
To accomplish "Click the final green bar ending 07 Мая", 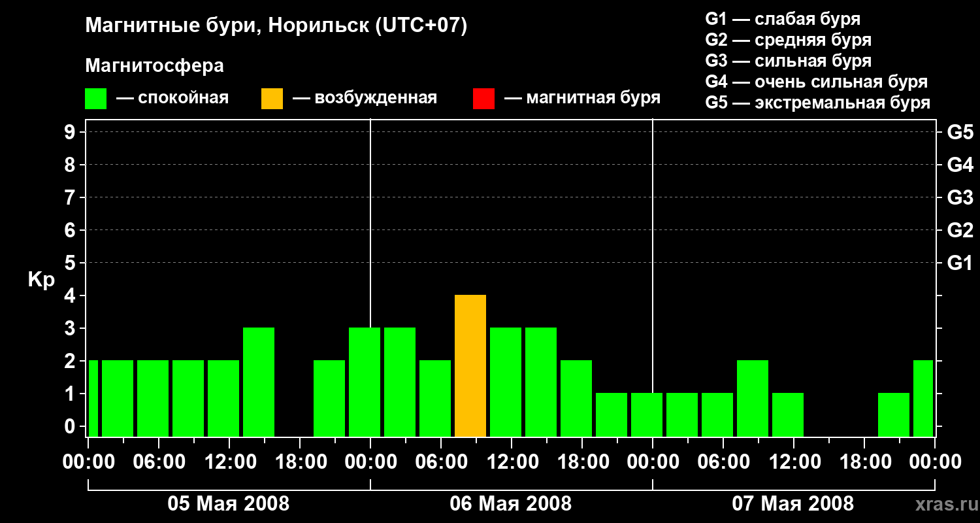I will click(x=923, y=398).
